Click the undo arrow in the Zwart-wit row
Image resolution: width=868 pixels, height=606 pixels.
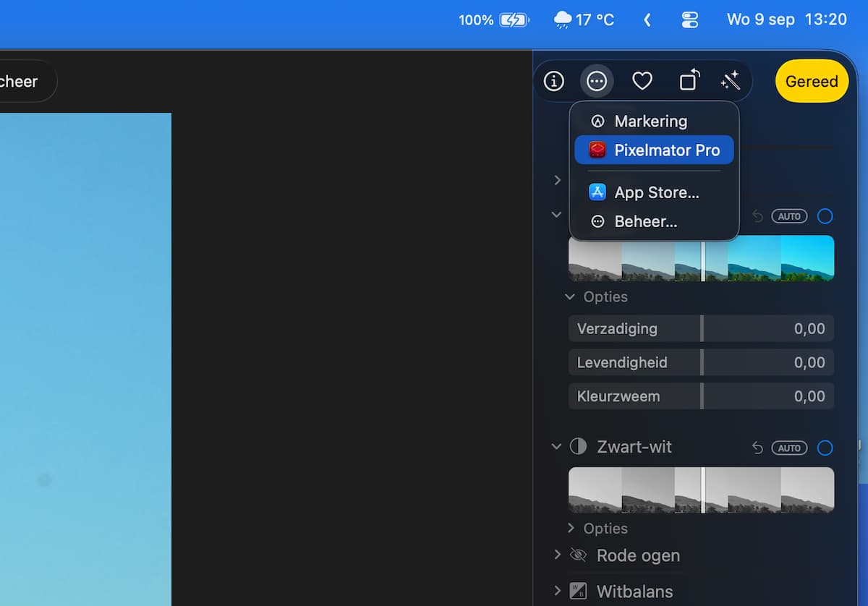757,448
